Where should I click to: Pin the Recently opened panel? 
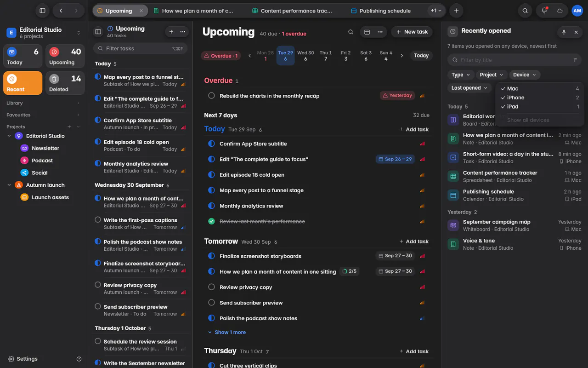tap(564, 32)
